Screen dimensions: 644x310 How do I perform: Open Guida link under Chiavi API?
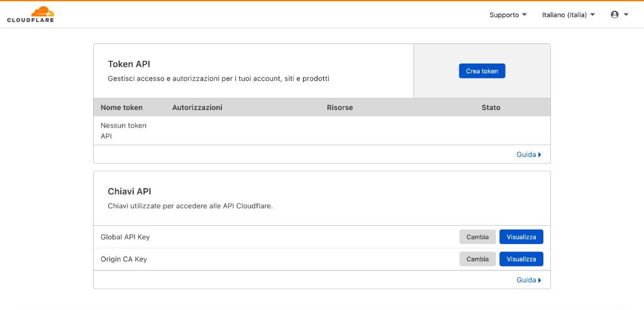pyautogui.click(x=529, y=280)
